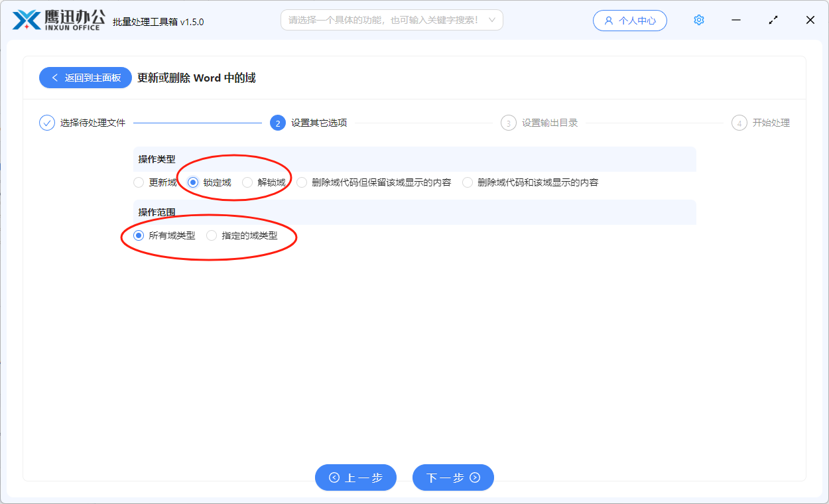Click the 操作类型 section header
This screenshot has width=829, height=504.
click(x=414, y=159)
